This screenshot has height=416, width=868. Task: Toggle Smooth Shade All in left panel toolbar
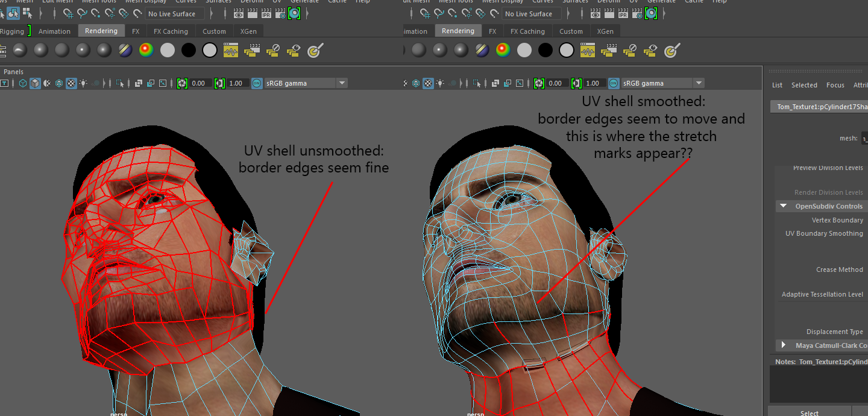click(35, 83)
